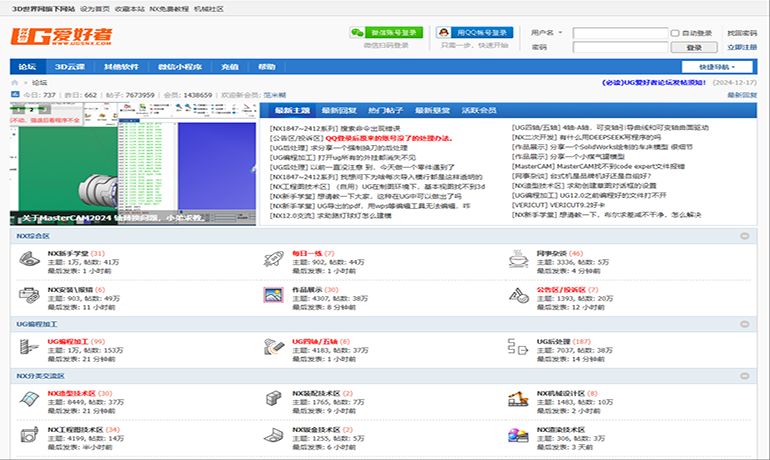Screen dimensions: 770x460
Task: Collapse the NX分类交流区 section
Action: [744, 376]
